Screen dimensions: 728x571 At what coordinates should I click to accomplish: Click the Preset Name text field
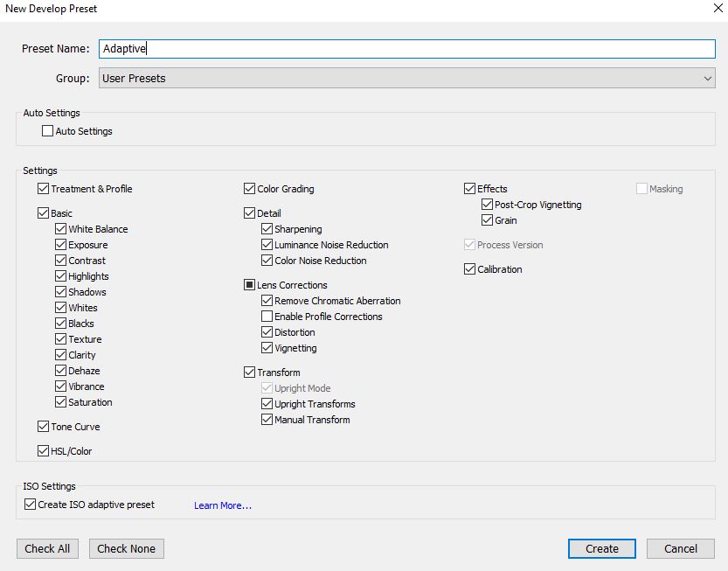click(406, 49)
